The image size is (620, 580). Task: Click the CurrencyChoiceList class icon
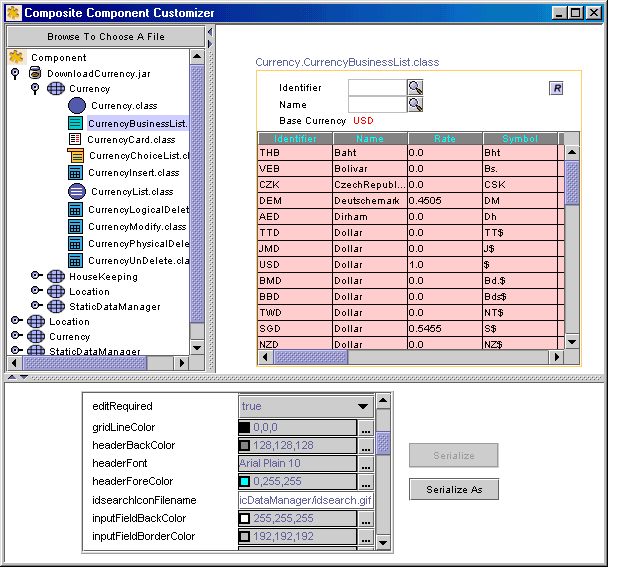(x=76, y=155)
